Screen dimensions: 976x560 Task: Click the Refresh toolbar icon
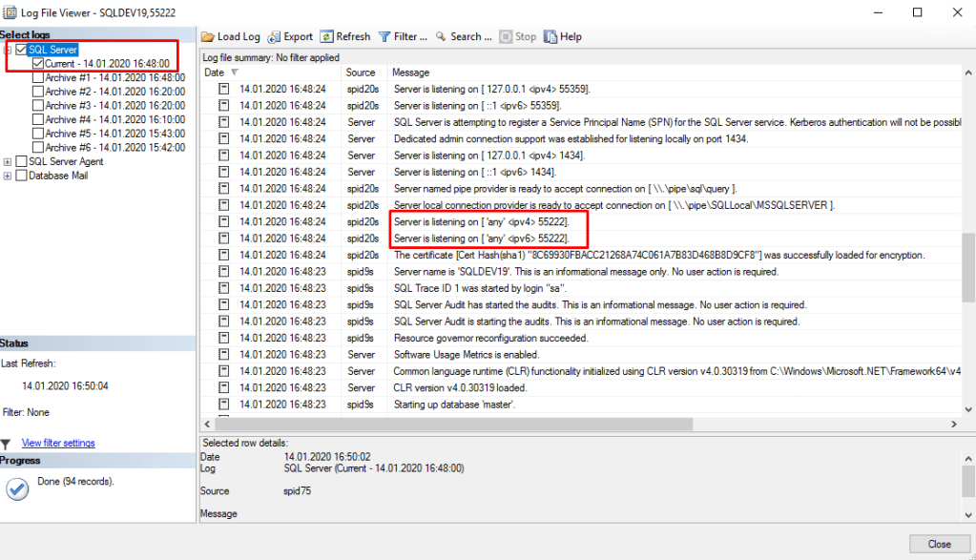tap(326, 36)
